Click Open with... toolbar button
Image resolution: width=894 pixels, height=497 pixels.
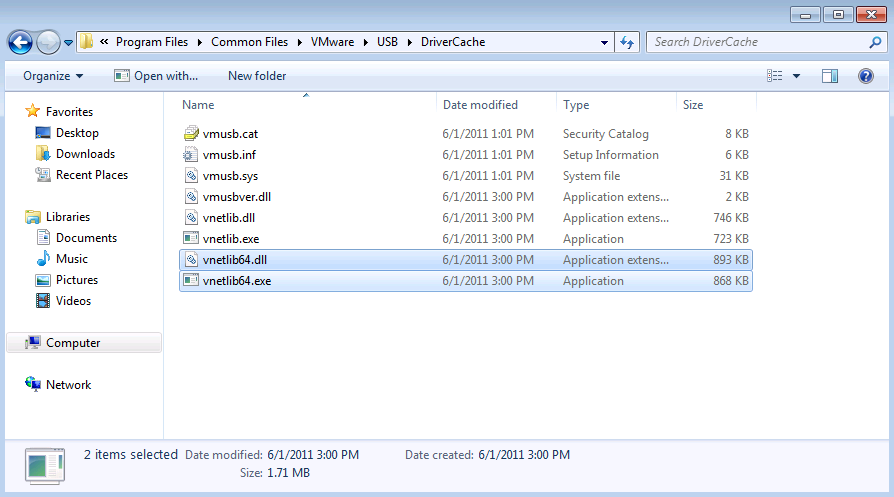[156, 76]
